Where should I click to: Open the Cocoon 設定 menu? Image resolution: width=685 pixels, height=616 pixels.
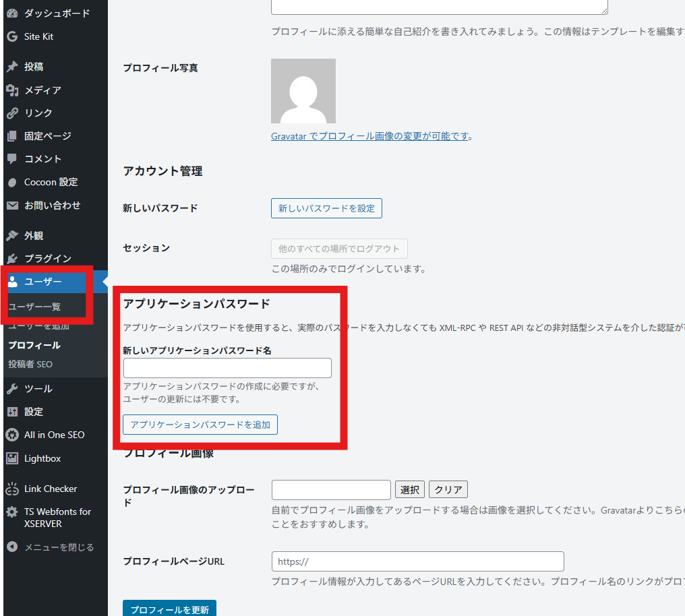tap(51, 182)
